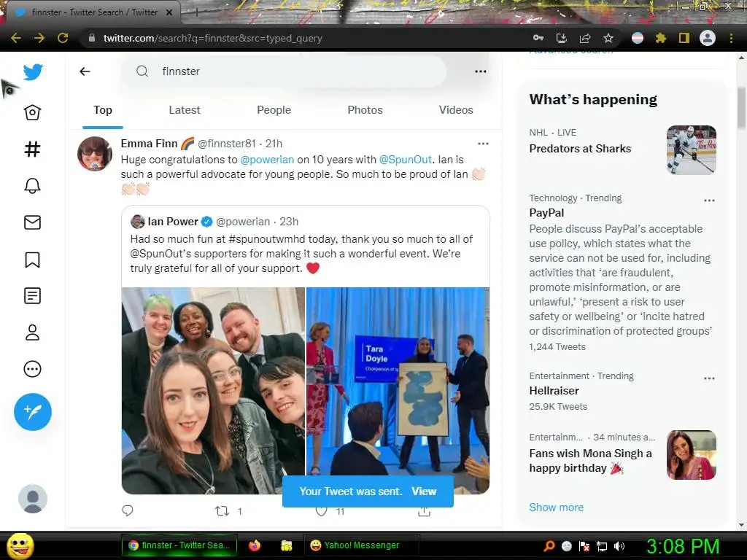Switch to Photos results tab
Screen dimensions: 747x560
[x=365, y=110]
